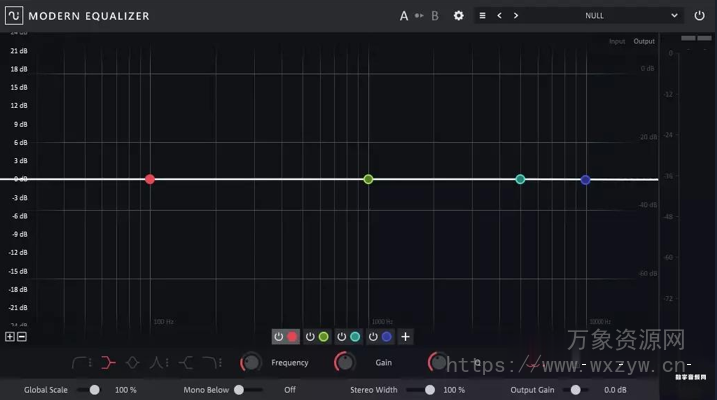The height and width of the screenshot is (400, 717).
Task: Toggle power for the blue band
Action: [x=373, y=337]
